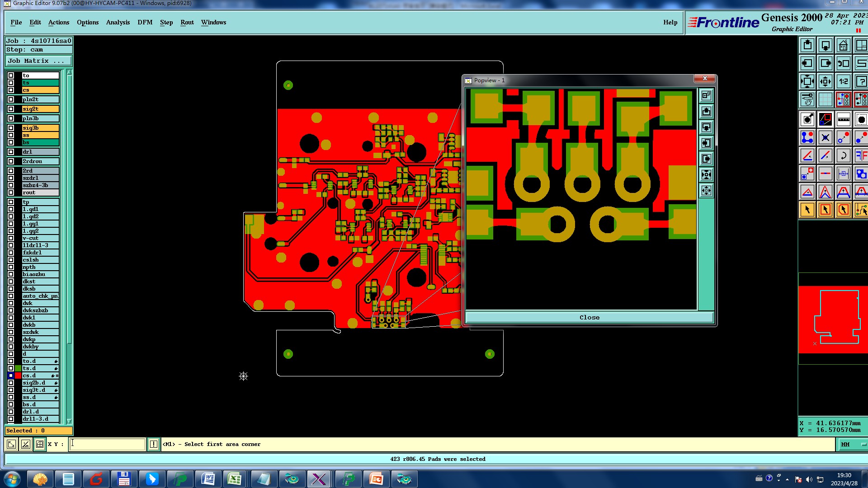
Task: Toggle the checkbox for layer sig2t
Action: tap(11, 109)
